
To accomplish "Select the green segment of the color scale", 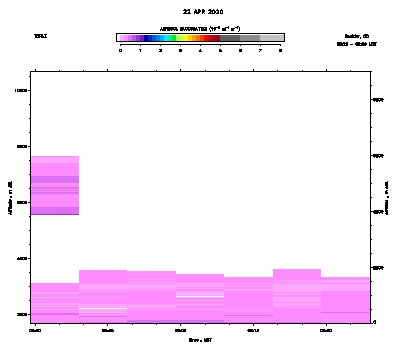I will (174, 38).
